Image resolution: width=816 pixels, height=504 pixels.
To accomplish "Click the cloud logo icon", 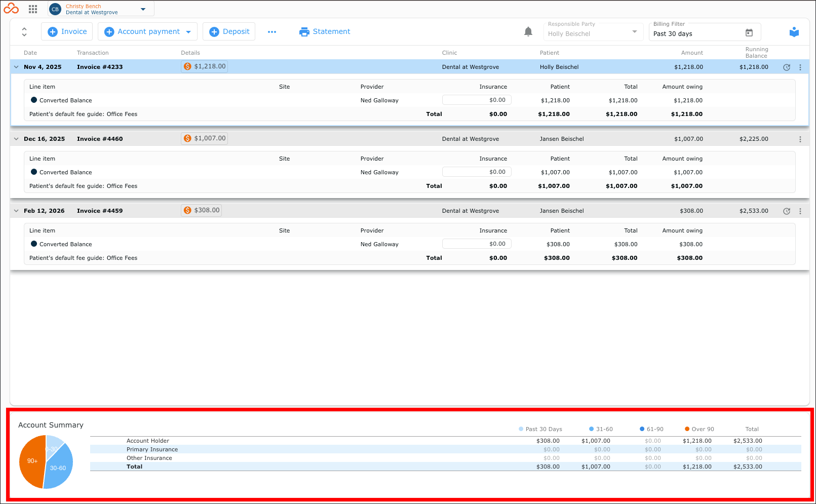I will pyautogui.click(x=11, y=9).
